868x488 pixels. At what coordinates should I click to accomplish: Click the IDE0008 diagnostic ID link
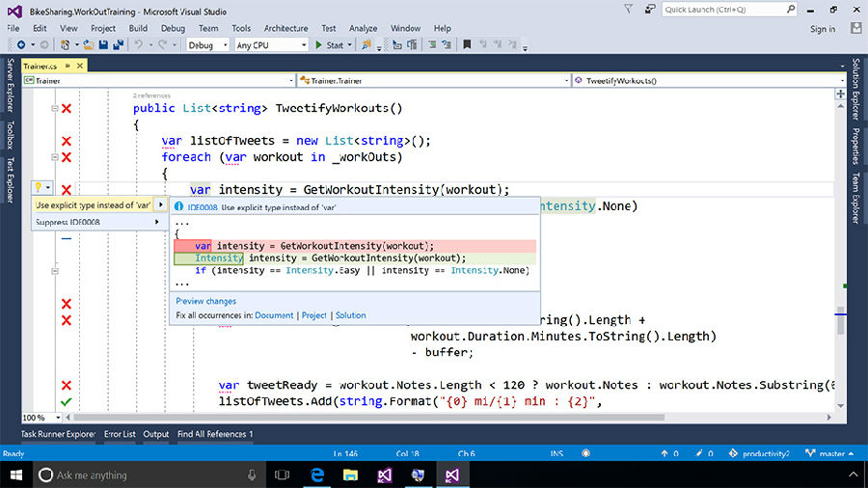click(203, 207)
